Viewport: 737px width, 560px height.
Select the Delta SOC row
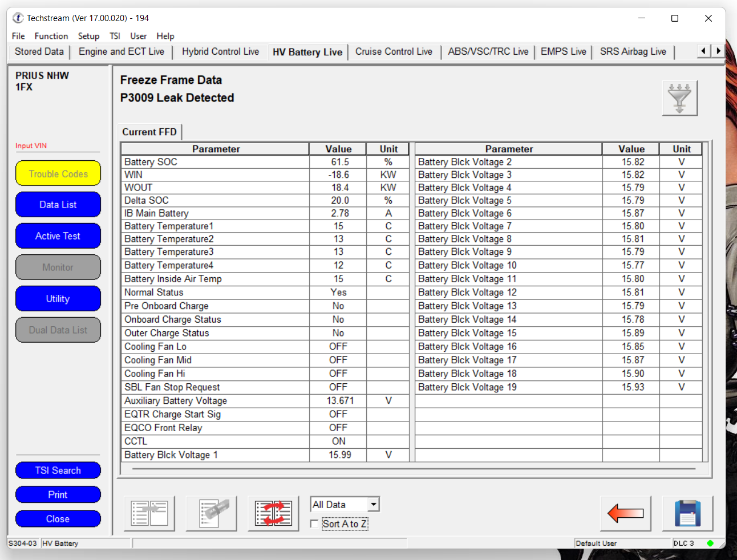(x=265, y=200)
